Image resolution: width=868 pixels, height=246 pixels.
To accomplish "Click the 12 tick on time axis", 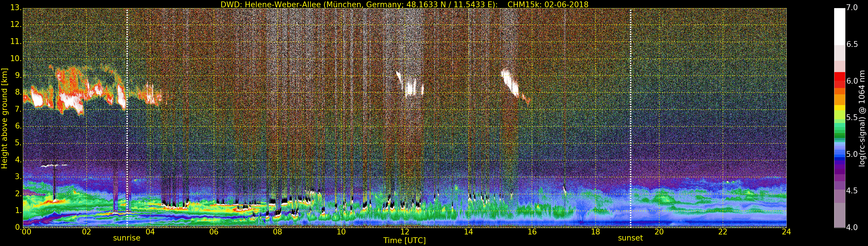I will click(x=405, y=232).
